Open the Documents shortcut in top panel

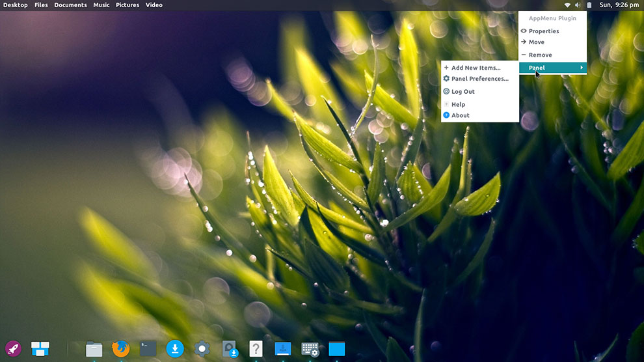tap(70, 5)
